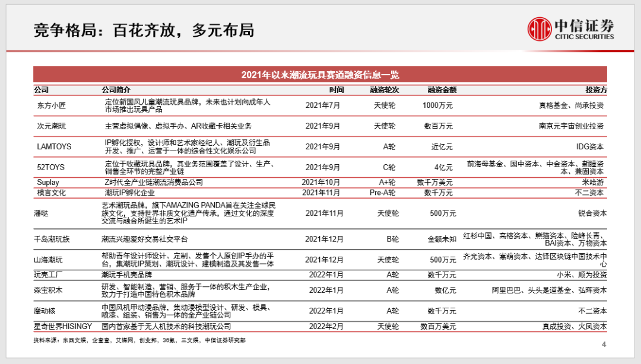Viewport: 641px width, 364px height.
Task: Click investor cell 阿里巴巴、头头是道基金、弘晖资本
Action: 550,290
